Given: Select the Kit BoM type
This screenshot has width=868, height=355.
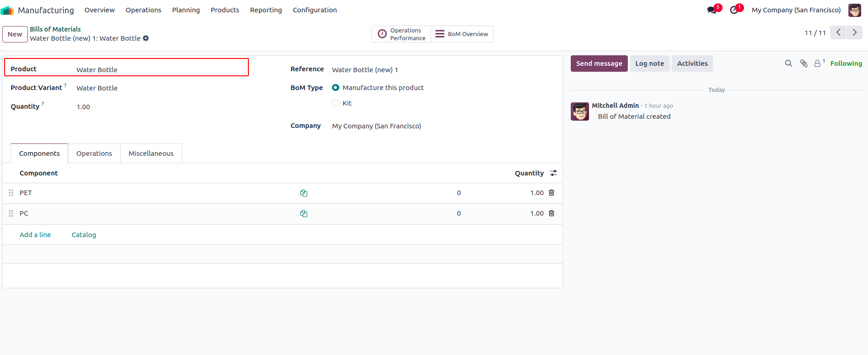Looking at the screenshot, I should [x=336, y=103].
